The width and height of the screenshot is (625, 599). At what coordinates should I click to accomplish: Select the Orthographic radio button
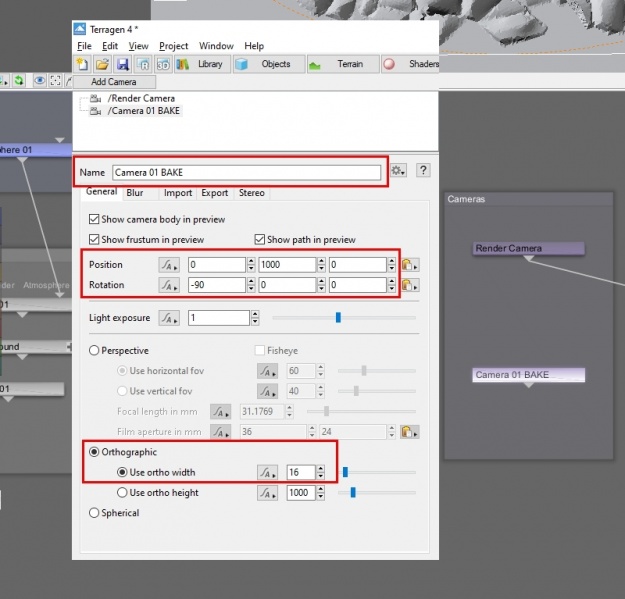[94, 452]
